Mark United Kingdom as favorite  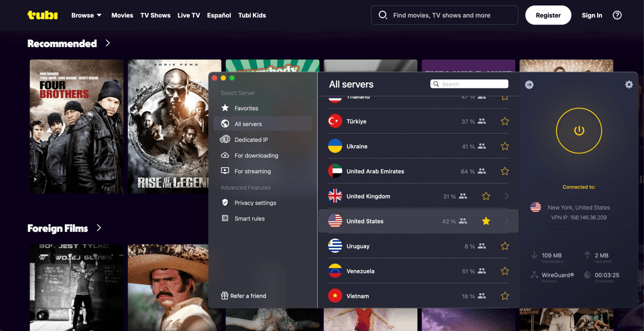[486, 196]
